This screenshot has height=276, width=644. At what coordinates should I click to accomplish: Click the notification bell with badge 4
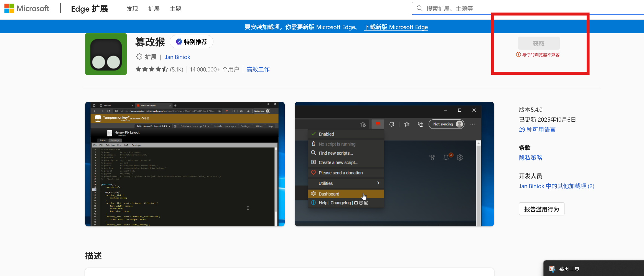point(447,157)
